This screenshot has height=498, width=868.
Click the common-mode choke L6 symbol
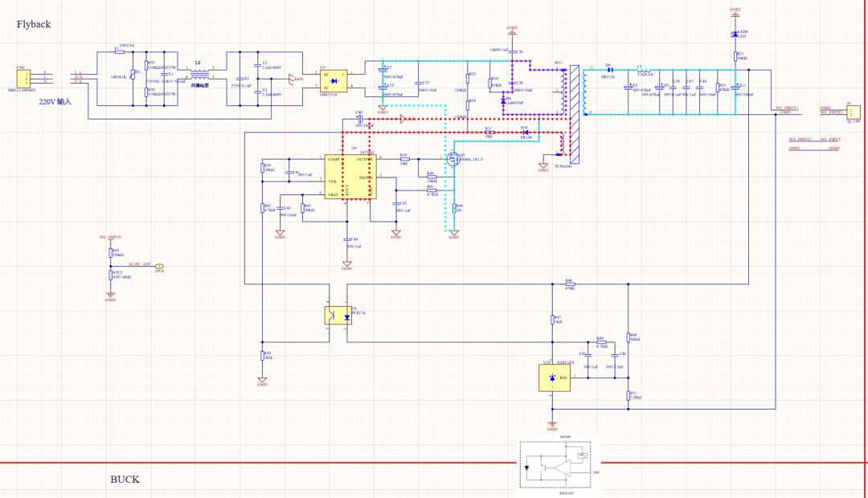coord(199,76)
